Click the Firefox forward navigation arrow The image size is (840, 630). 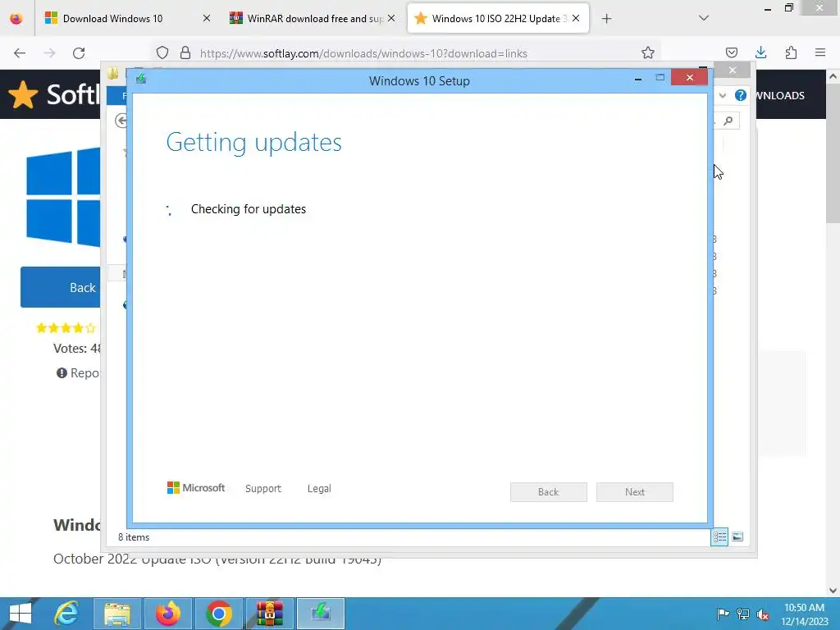click(x=49, y=53)
